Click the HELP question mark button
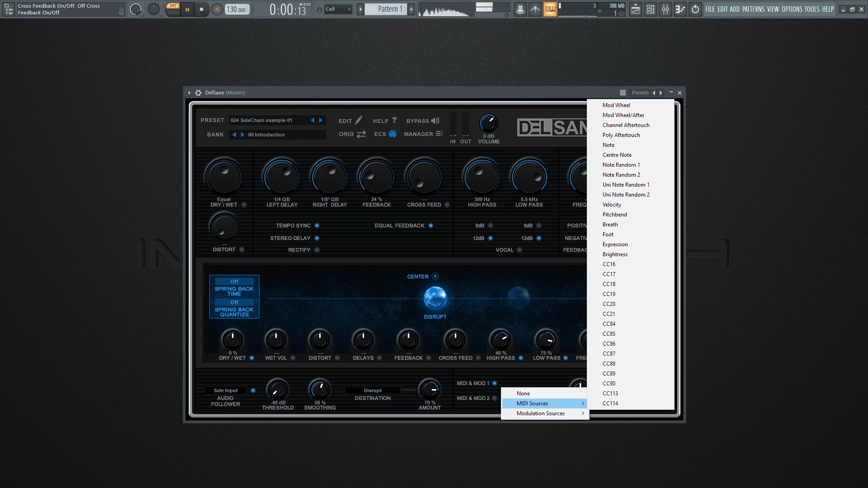The image size is (868, 488). (x=385, y=121)
